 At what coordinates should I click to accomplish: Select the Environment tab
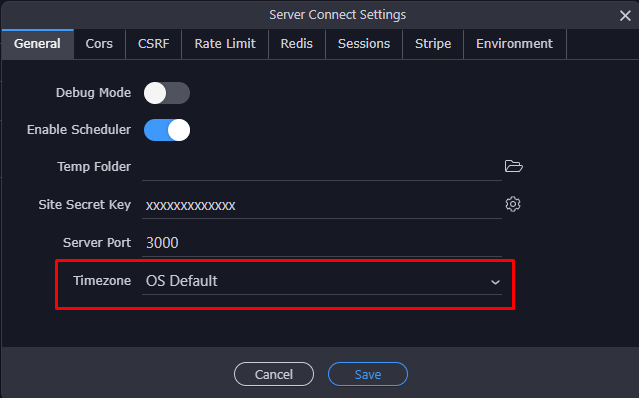[514, 44]
